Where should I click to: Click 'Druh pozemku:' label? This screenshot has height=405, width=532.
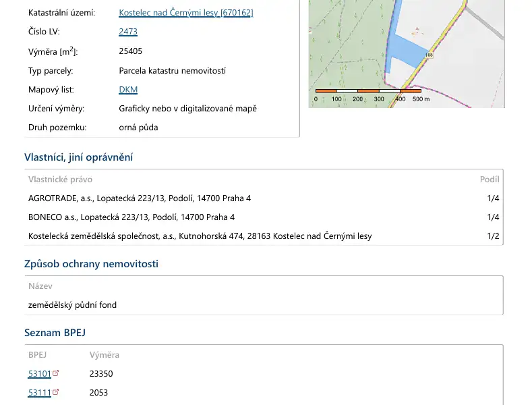pyautogui.click(x=57, y=128)
